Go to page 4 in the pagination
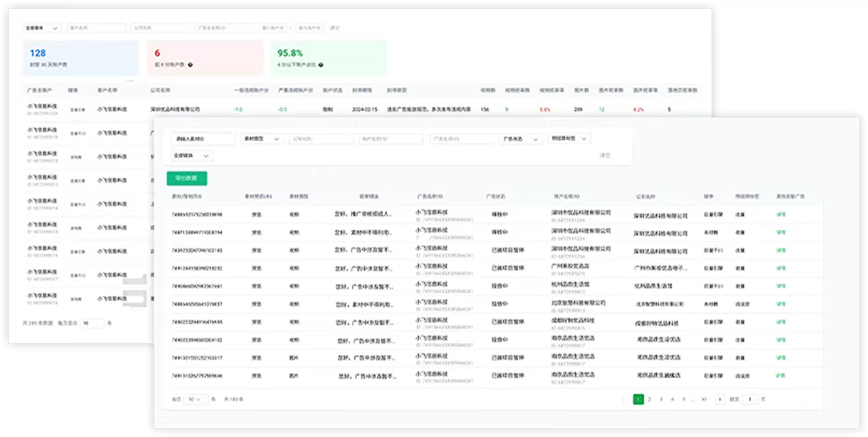868x437 pixels. (673, 399)
